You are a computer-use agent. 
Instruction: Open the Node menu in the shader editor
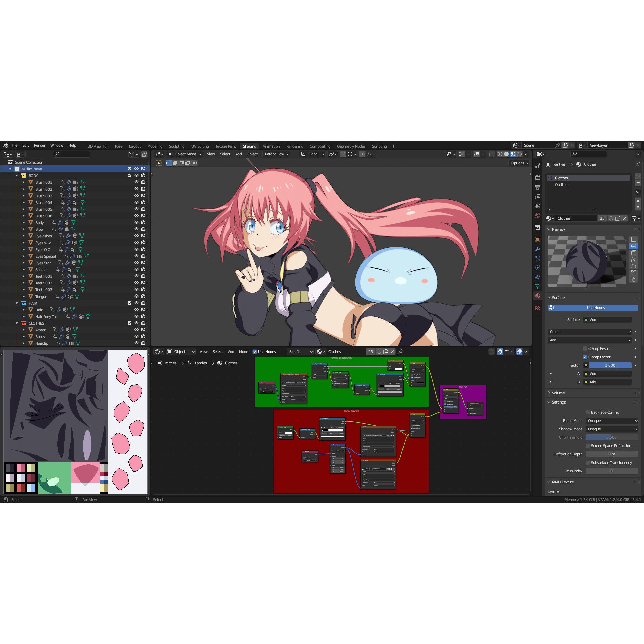pos(244,351)
